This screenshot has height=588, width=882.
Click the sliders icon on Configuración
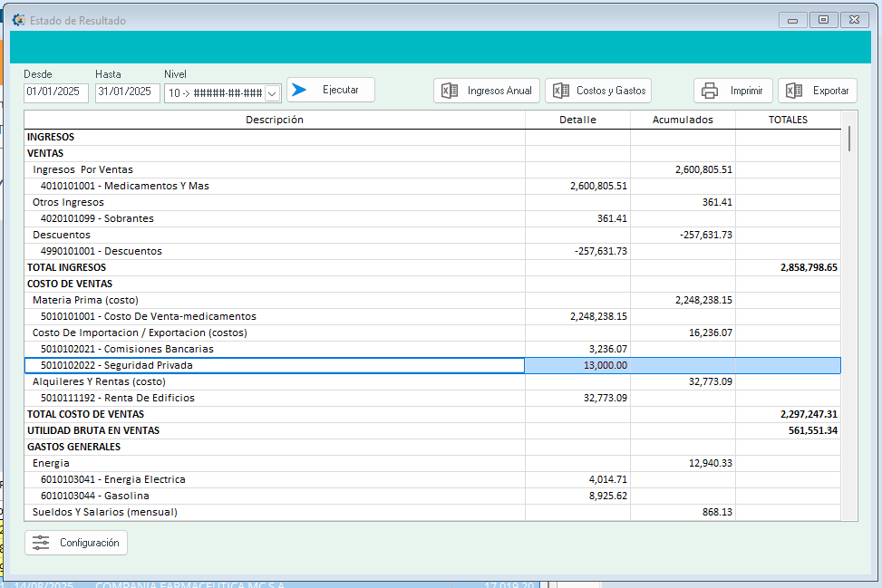pos(41,543)
